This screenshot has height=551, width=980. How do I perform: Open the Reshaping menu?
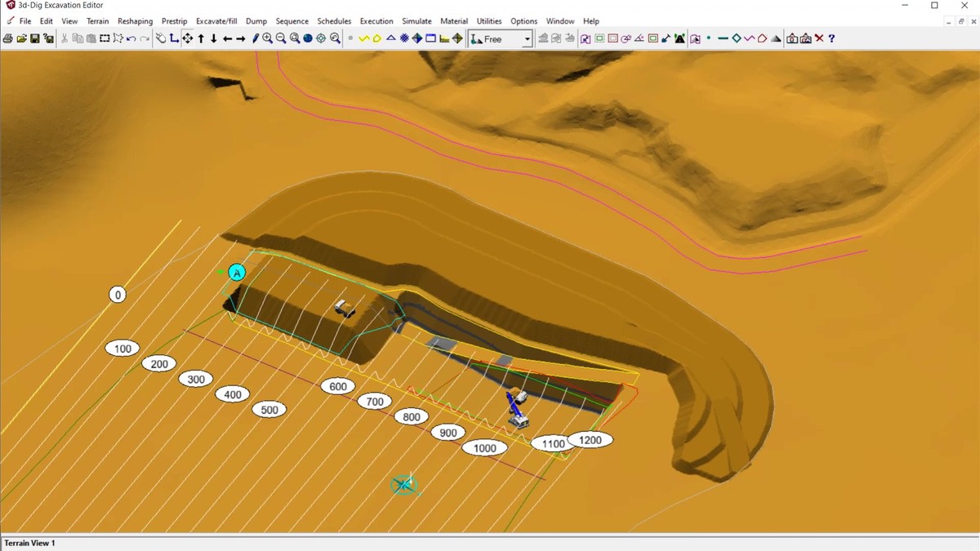click(135, 21)
